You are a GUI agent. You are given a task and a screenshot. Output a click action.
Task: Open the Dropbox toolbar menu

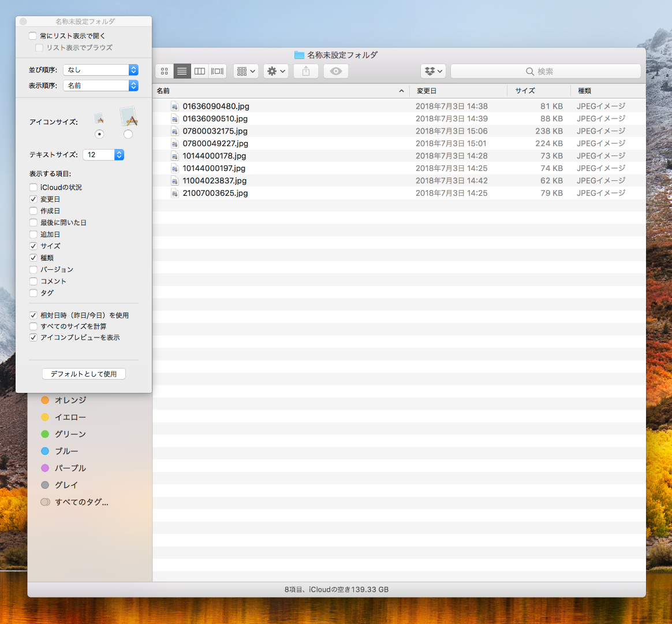(433, 71)
